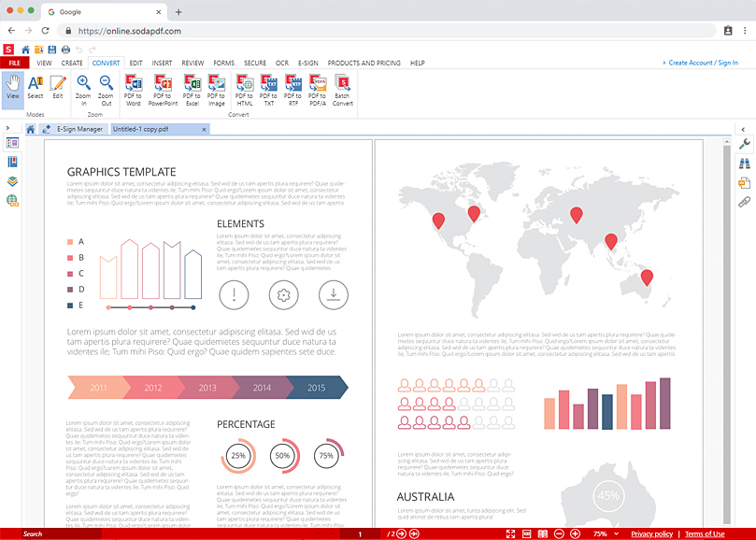Open browser three-dot menu
The height and width of the screenshot is (540, 756).
[x=745, y=31]
